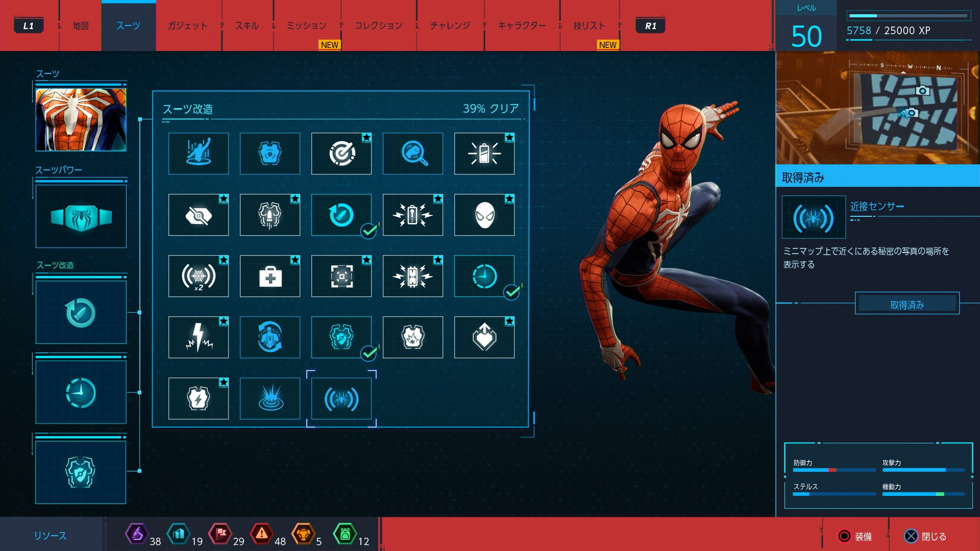The image size is (980, 551).
Task: Select the crossed-out eye stealth mod
Action: pos(199,215)
